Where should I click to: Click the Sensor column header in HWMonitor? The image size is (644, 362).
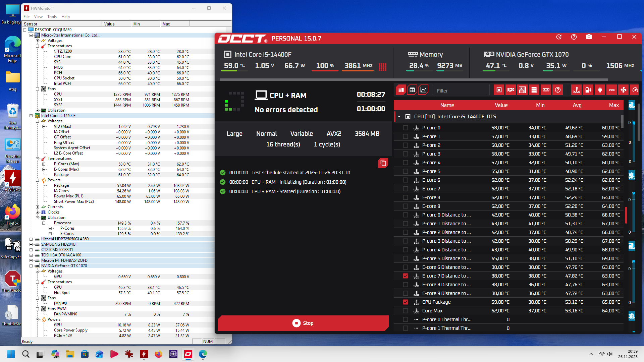62,24
